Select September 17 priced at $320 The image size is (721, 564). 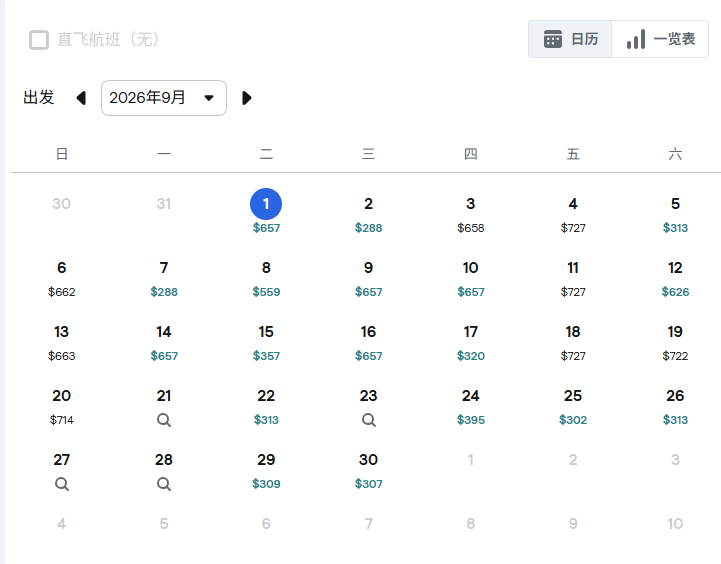[471, 341]
